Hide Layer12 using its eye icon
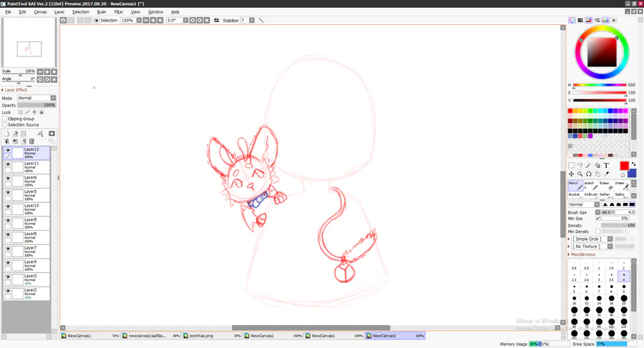The height and width of the screenshot is (348, 644). [8, 150]
